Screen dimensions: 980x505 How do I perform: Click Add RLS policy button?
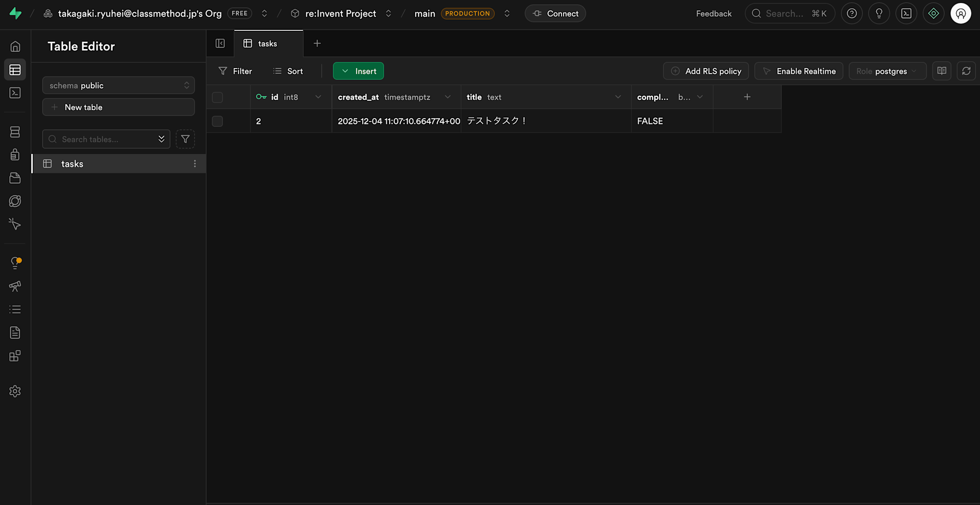(x=706, y=71)
